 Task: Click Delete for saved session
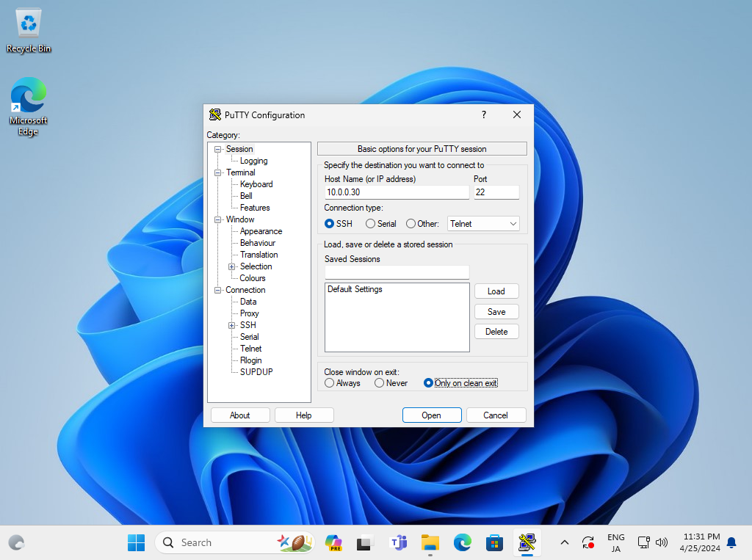(x=496, y=332)
